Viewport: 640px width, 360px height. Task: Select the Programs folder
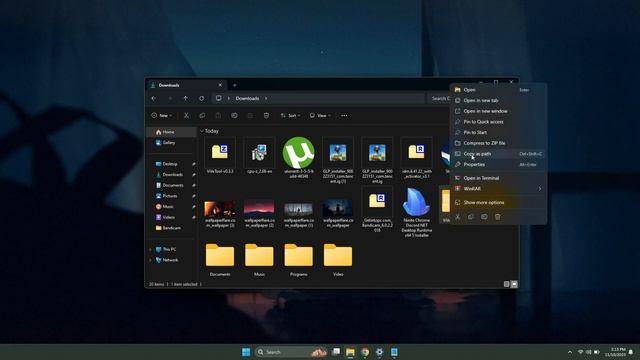298,260
